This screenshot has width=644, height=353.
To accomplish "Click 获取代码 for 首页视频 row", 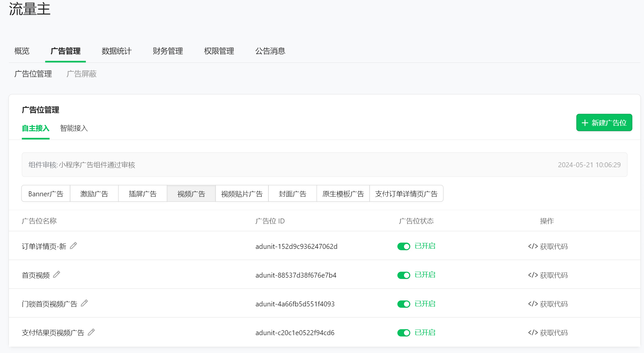I will pyautogui.click(x=548, y=275).
